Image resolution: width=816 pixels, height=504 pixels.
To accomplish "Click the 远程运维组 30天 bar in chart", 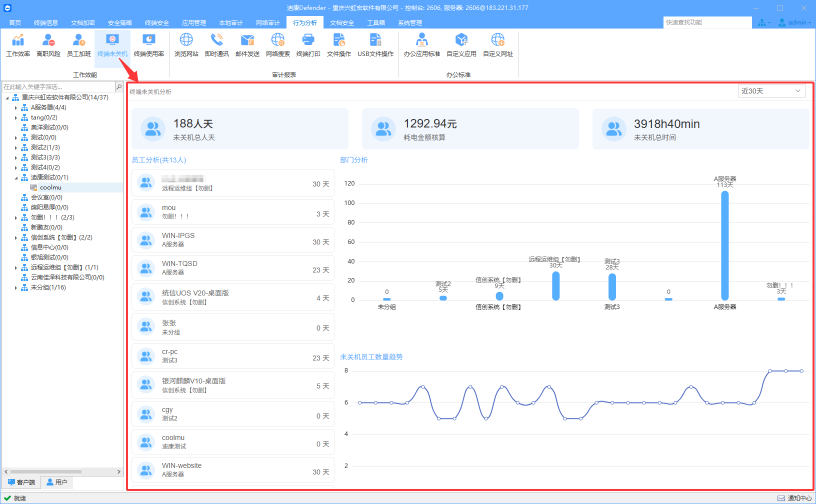I will [556, 286].
